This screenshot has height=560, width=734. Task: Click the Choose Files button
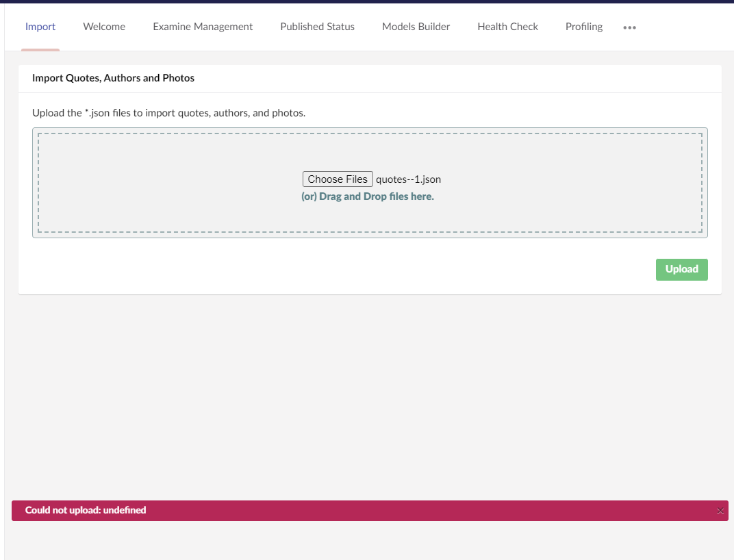point(338,179)
